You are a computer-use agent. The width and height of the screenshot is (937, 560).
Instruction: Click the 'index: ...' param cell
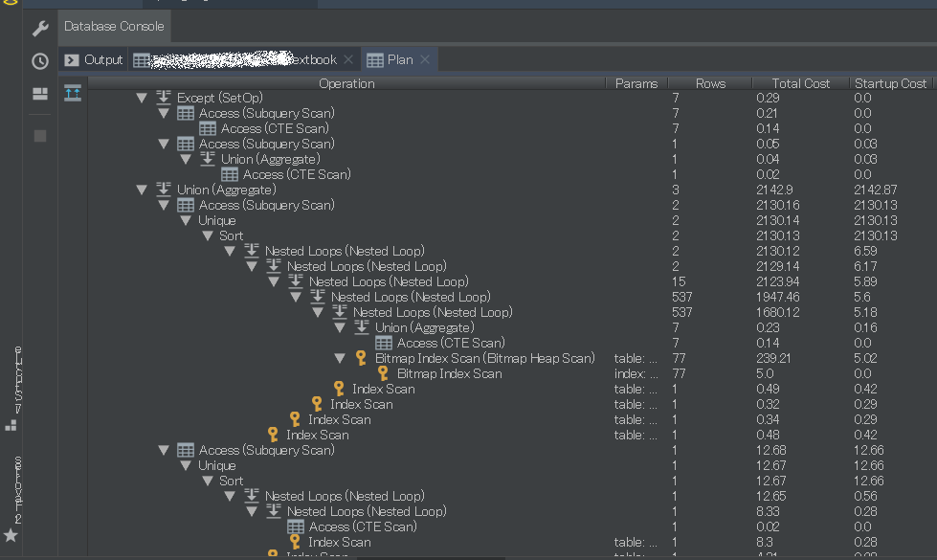(x=636, y=374)
